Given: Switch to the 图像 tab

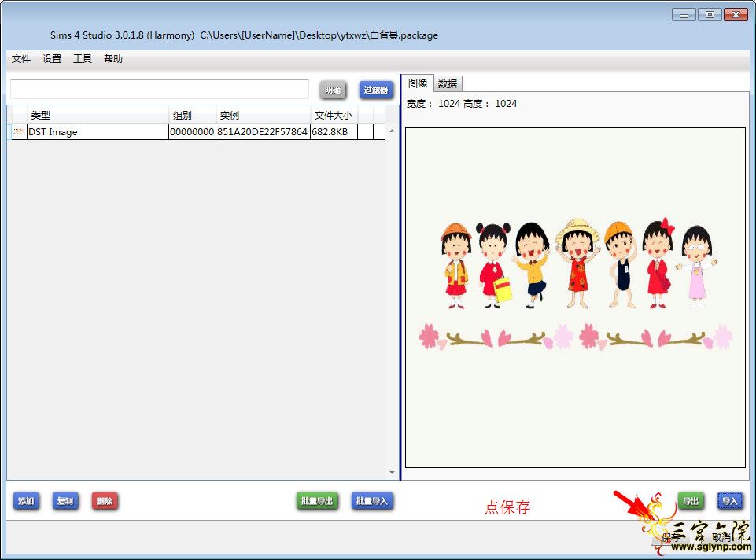Looking at the screenshot, I should pyautogui.click(x=418, y=83).
